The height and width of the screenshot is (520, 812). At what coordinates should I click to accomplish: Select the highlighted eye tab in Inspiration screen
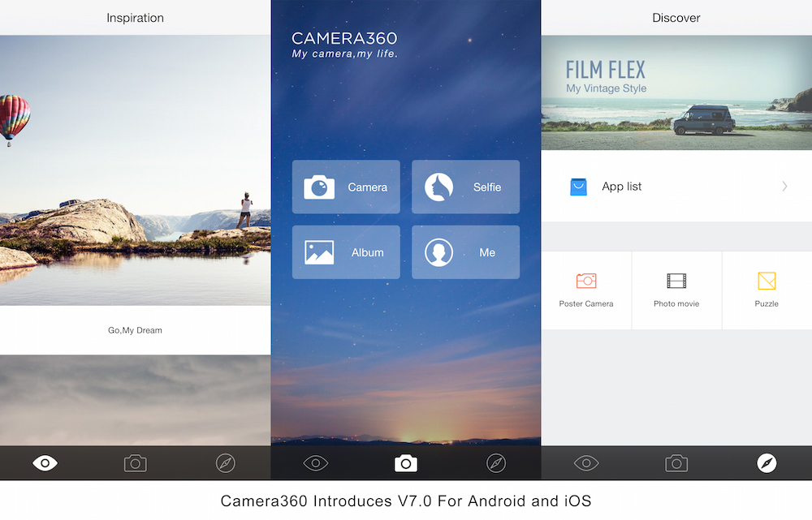click(x=45, y=463)
